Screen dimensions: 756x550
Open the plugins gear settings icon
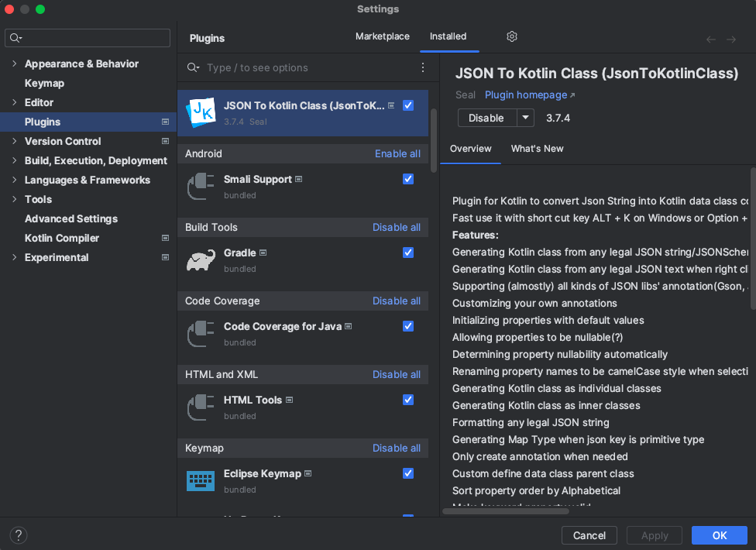point(511,36)
